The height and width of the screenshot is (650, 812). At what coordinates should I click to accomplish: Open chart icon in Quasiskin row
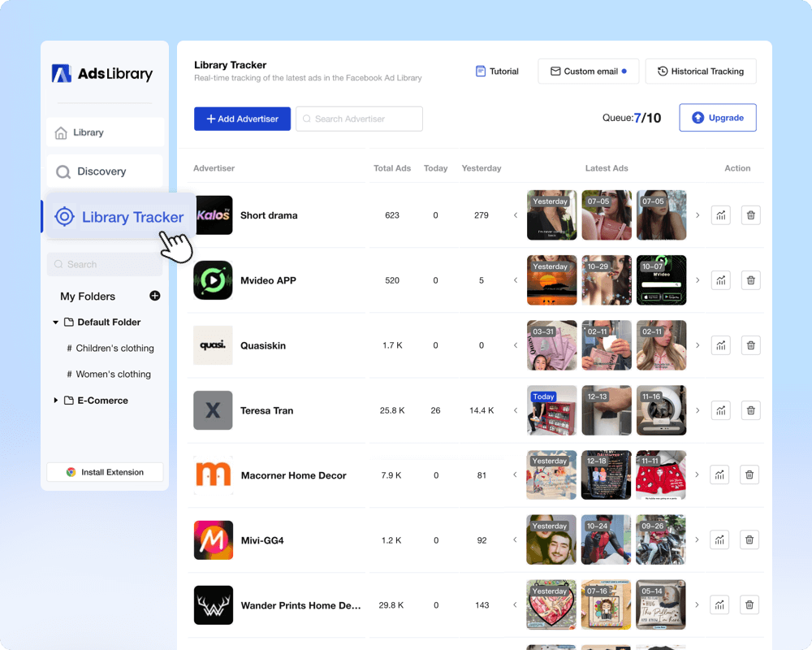click(x=721, y=345)
